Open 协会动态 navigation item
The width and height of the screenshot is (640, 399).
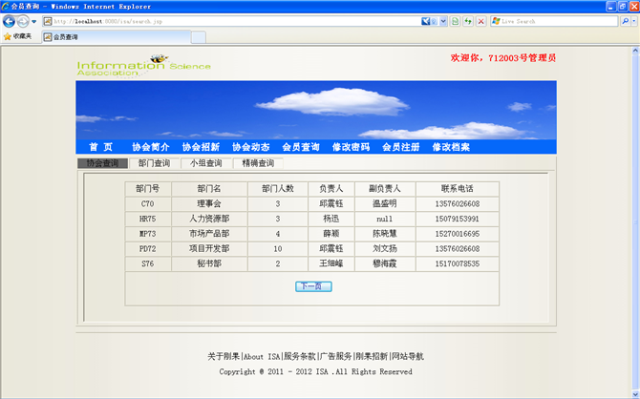click(251, 147)
